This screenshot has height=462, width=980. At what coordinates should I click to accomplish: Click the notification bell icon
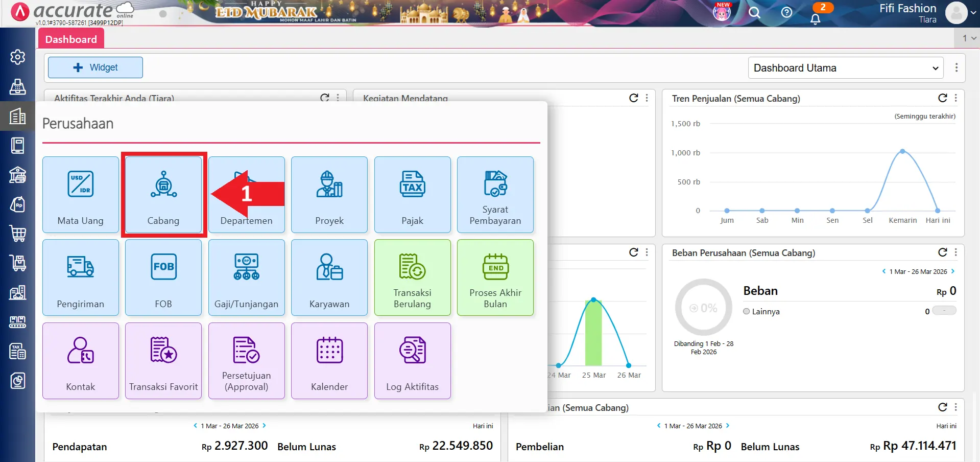[815, 19]
